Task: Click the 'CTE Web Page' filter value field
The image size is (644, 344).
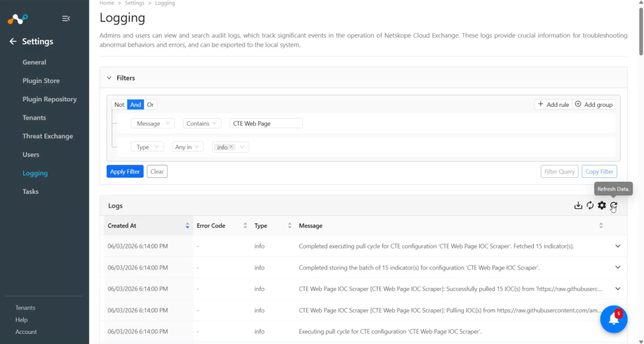Action: (266, 123)
